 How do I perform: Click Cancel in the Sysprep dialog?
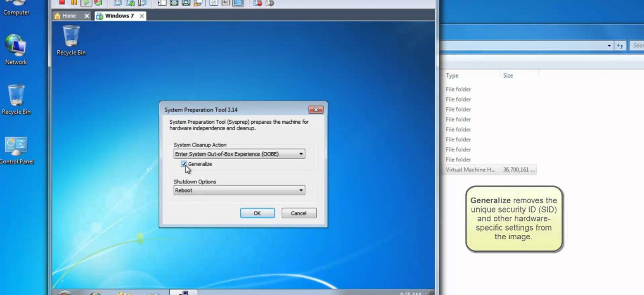(x=299, y=213)
